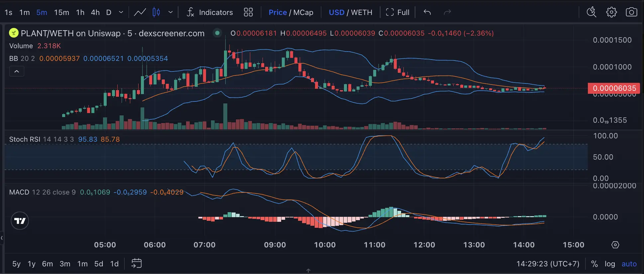Click the close price readout C0.00006035
The height and width of the screenshot is (274, 644).
coord(401,33)
